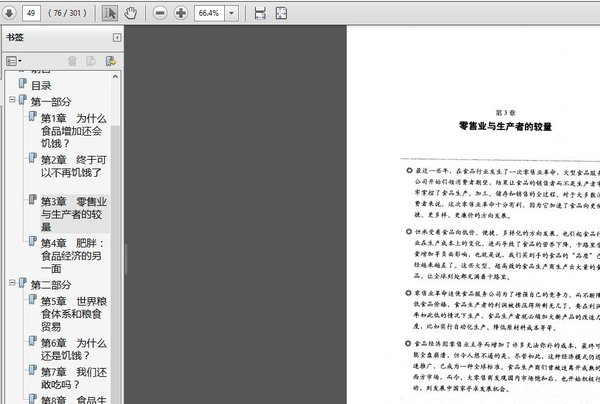Viewport: 600px width, 404px height.
Task: Click the bookmark icon beside 第7章
Action: click(x=33, y=370)
